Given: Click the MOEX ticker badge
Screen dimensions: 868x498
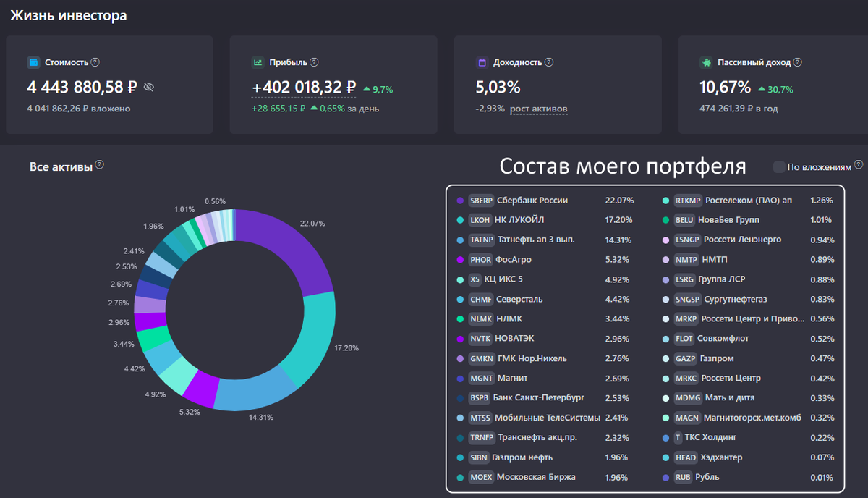Looking at the screenshot, I should coord(480,478).
